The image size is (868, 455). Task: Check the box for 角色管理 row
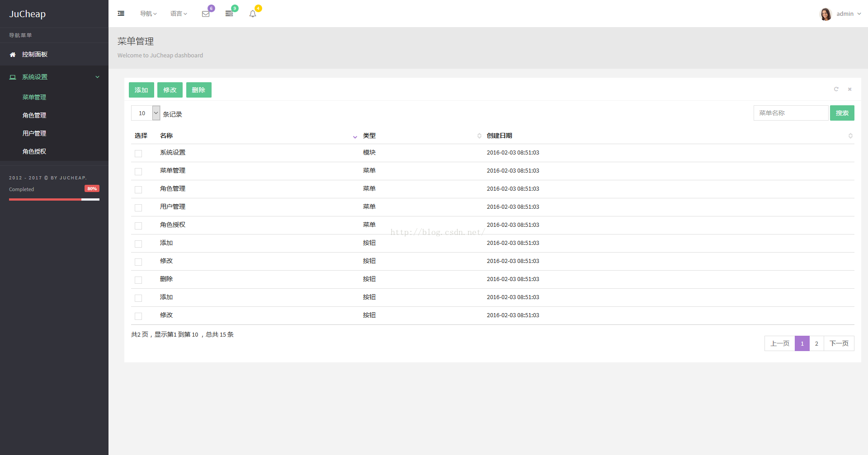[x=138, y=190]
